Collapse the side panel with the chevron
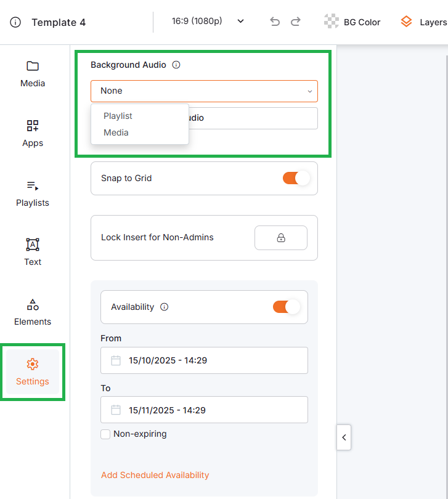The width and height of the screenshot is (448, 499). tap(344, 437)
